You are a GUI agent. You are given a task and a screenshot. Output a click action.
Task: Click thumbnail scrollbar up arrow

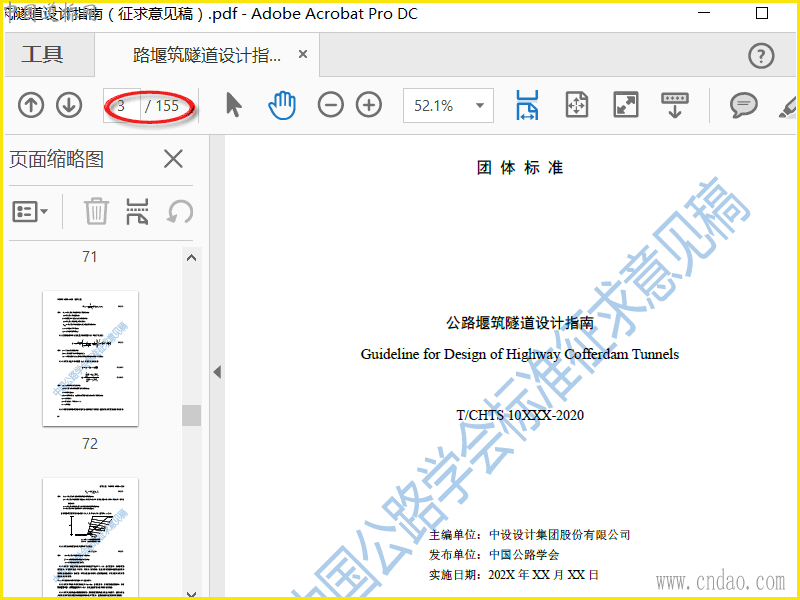(191, 258)
